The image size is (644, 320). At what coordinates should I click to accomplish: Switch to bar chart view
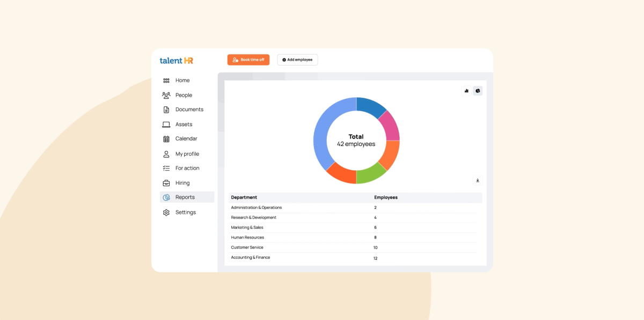point(466,91)
